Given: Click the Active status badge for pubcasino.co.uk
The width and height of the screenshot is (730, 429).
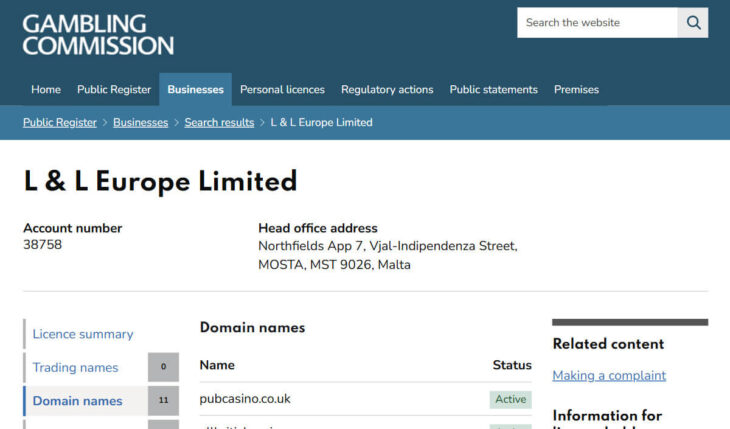Looking at the screenshot, I should 510,400.
